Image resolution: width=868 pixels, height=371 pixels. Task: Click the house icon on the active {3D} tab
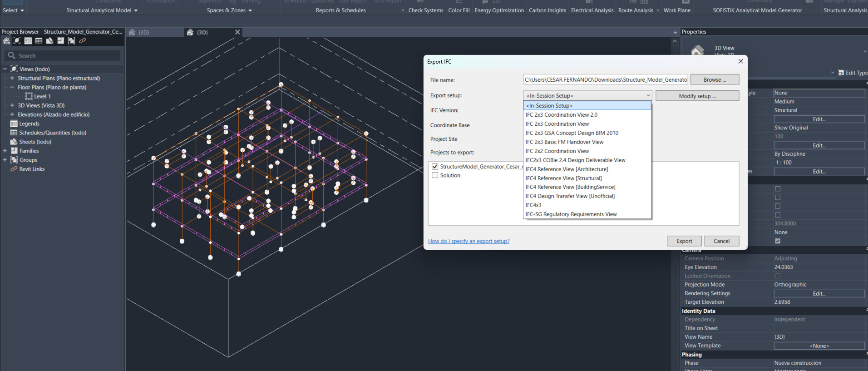pos(190,32)
